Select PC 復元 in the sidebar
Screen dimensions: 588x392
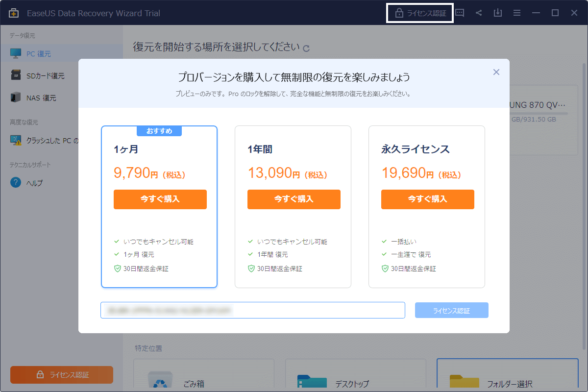point(61,53)
